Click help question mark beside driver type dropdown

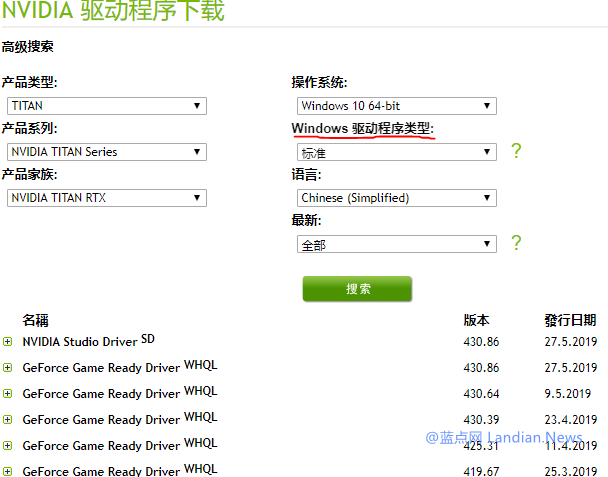(x=516, y=151)
